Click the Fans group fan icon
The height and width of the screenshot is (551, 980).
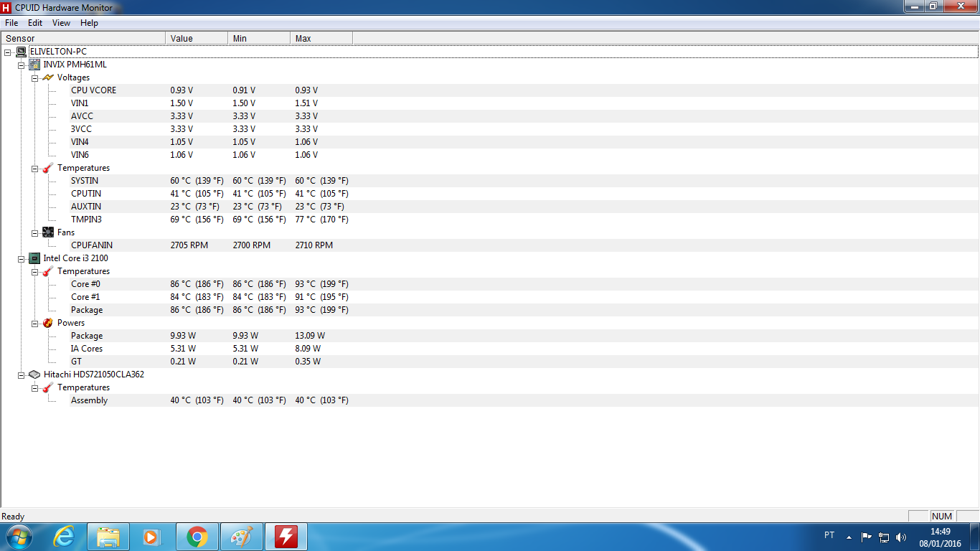point(48,232)
